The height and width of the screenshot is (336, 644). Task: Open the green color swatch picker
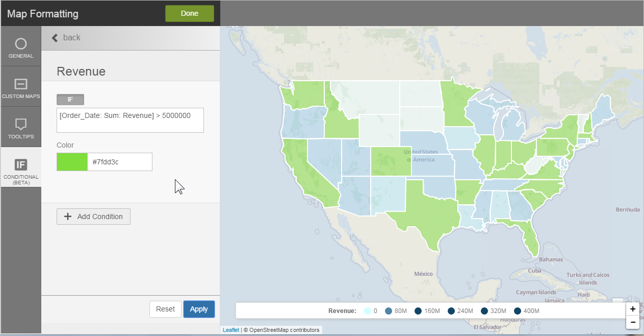pos(72,162)
